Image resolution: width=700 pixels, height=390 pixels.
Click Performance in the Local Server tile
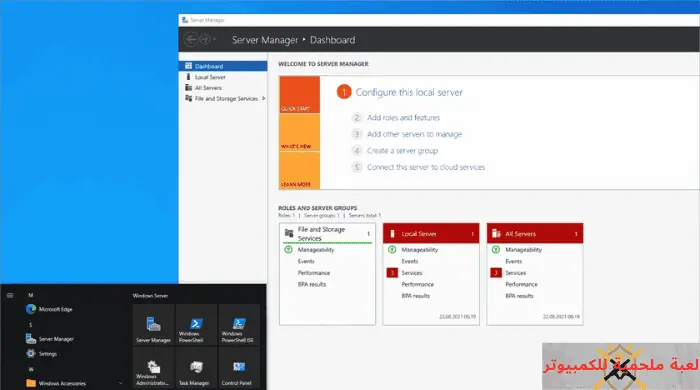coord(417,285)
